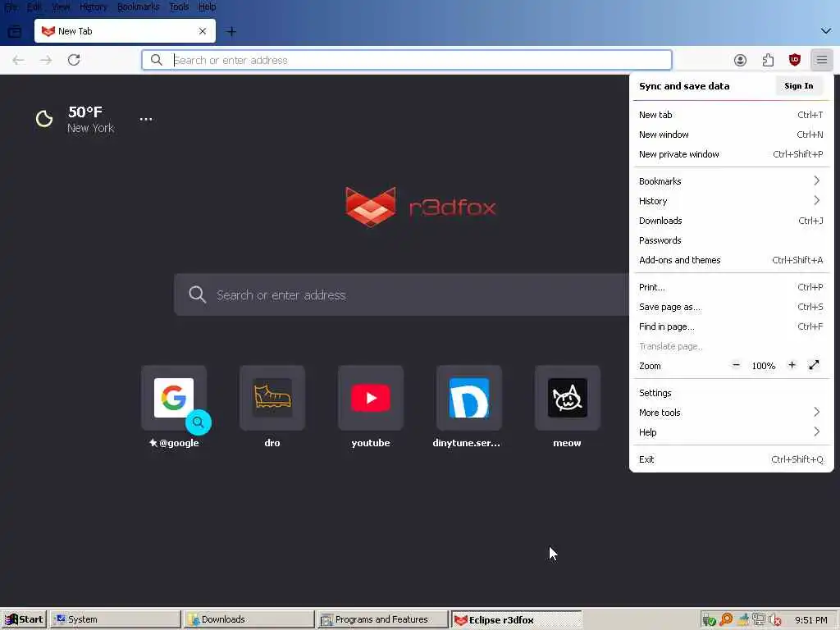
Task: Reset zoom by clicking 100%
Action: point(764,366)
